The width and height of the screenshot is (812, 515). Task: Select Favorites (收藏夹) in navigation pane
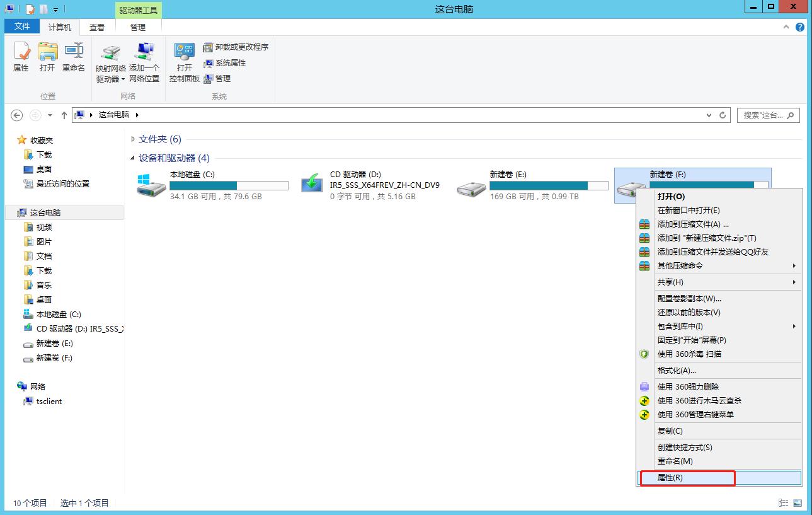pos(41,140)
